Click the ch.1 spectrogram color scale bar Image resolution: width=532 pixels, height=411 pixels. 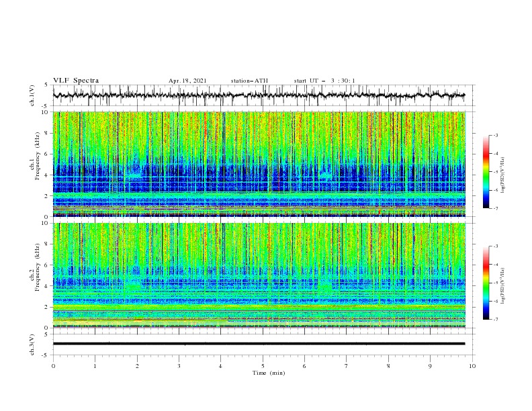(x=486, y=172)
